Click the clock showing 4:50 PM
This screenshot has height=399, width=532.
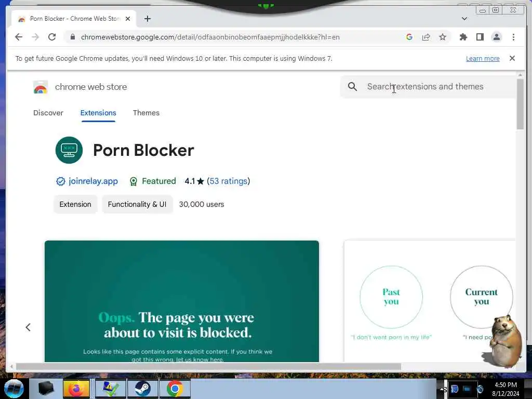pyautogui.click(x=506, y=385)
